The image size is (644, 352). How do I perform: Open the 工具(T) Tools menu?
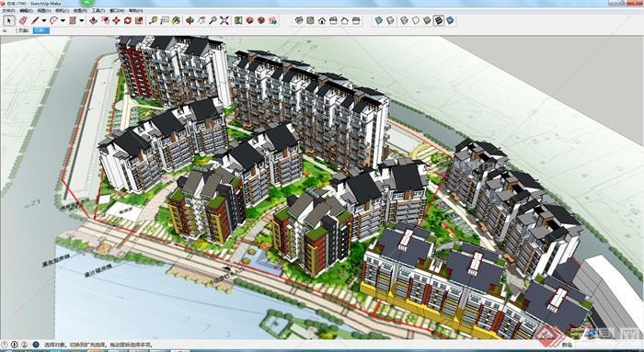pyautogui.click(x=98, y=10)
